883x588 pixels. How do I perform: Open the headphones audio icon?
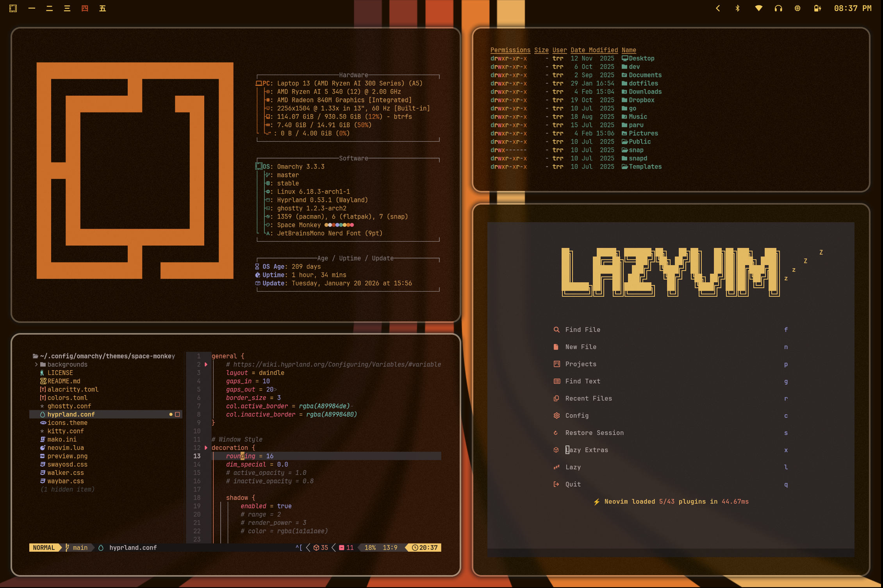click(778, 8)
